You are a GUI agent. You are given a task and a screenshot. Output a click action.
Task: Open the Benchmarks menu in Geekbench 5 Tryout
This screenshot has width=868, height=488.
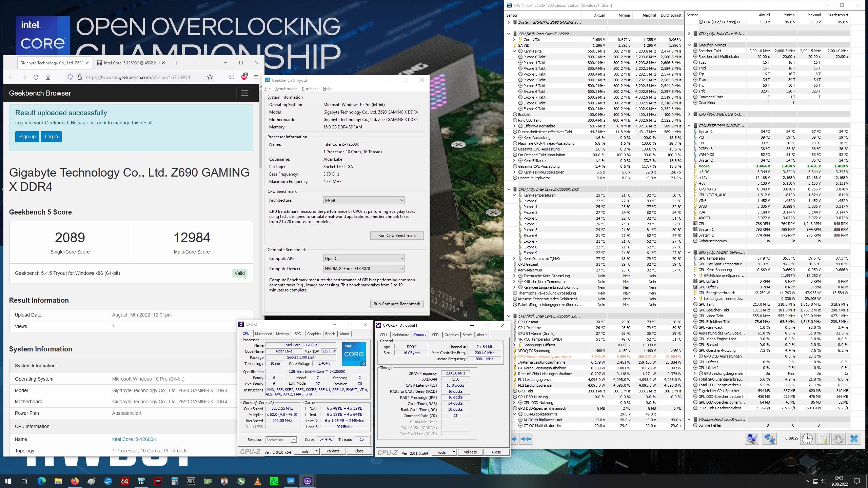286,88
